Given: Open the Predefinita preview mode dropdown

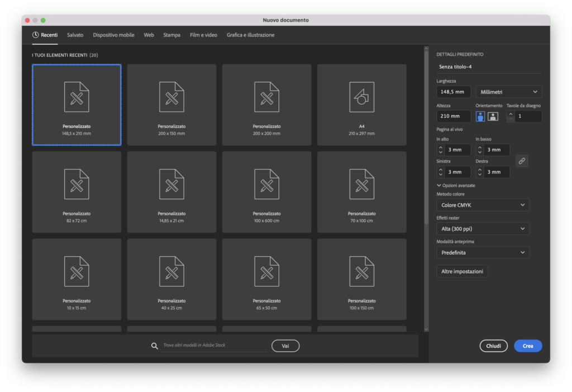Looking at the screenshot, I should pyautogui.click(x=483, y=252).
